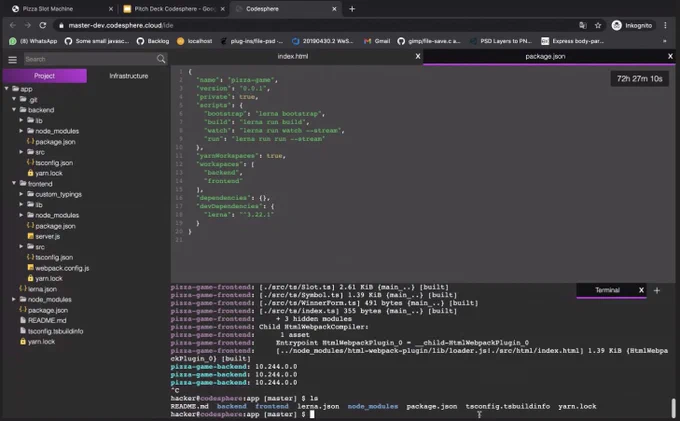
Task: Expand node_modules under backend
Action: point(21,131)
